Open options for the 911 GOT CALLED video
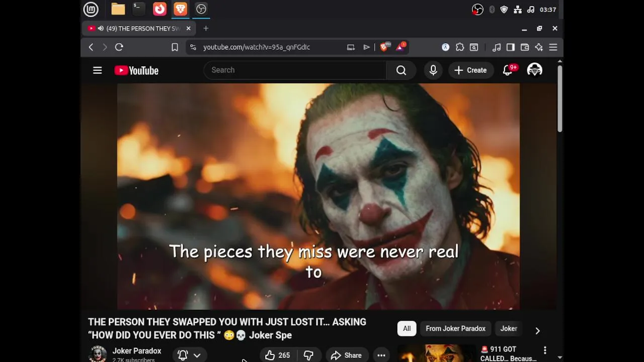The image size is (644, 362). point(545,350)
